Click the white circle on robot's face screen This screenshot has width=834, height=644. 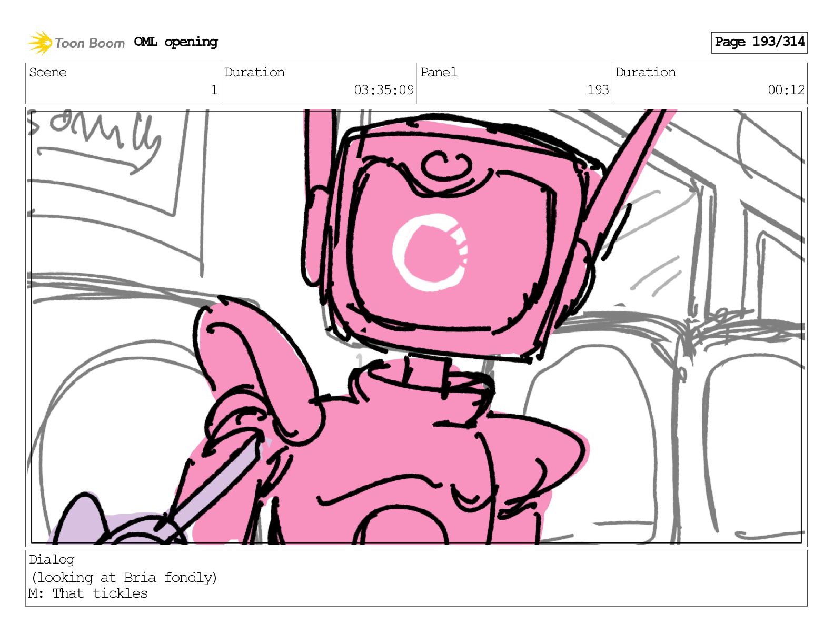coord(430,252)
